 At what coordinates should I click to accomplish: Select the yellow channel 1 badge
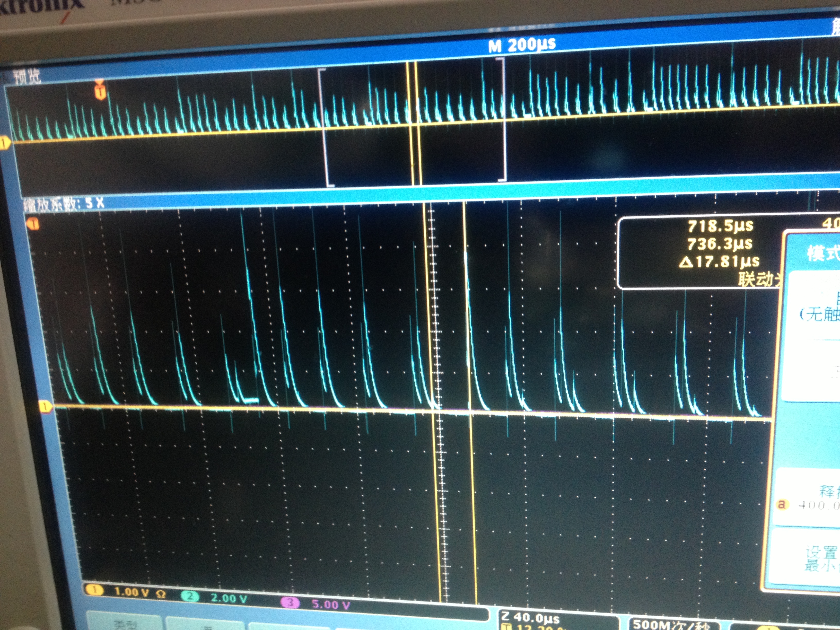[x=94, y=590]
